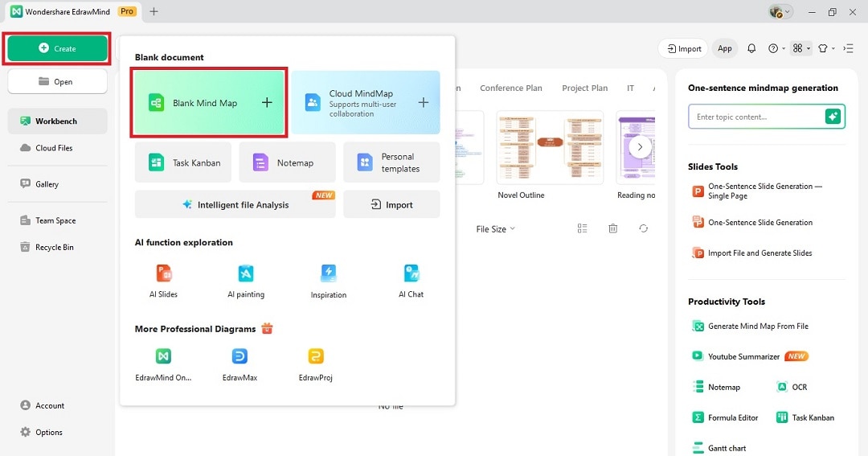Open Team Space
Viewport: 868px width, 456px height.
tap(48, 220)
